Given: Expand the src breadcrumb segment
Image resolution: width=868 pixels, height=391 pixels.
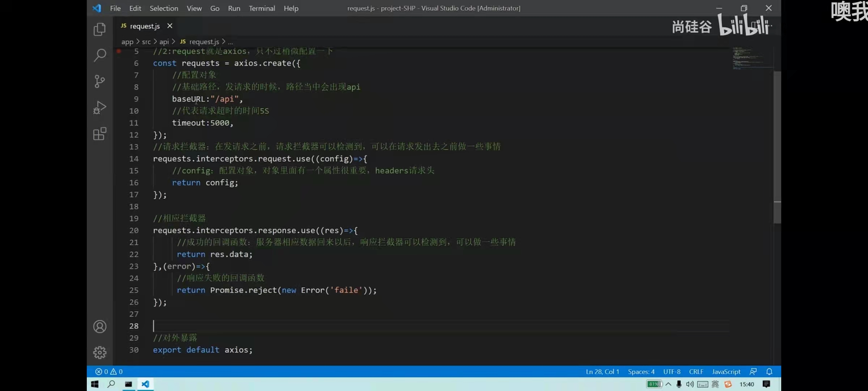Looking at the screenshot, I should click(146, 42).
